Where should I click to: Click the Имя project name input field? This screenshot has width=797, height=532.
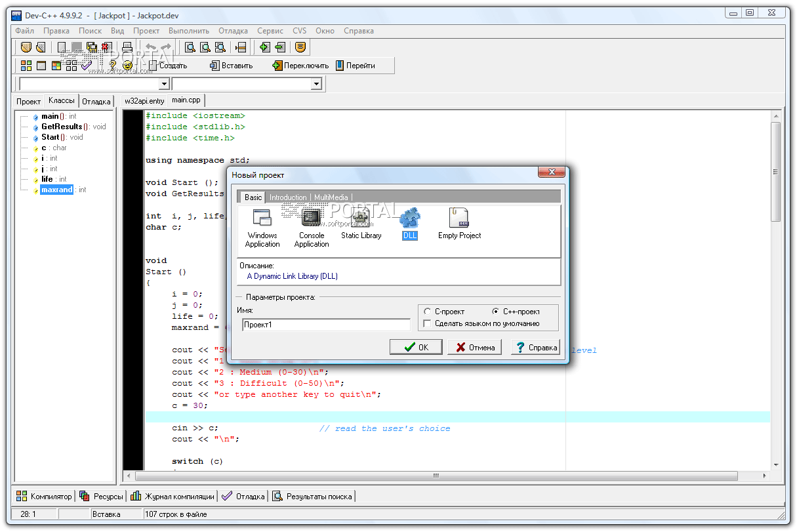click(x=326, y=325)
